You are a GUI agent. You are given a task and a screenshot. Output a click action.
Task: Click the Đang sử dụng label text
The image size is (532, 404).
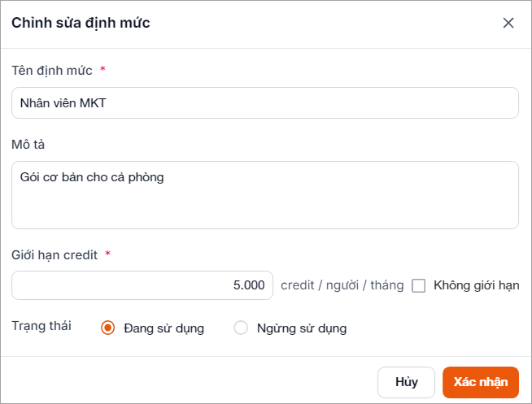[x=164, y=328]
